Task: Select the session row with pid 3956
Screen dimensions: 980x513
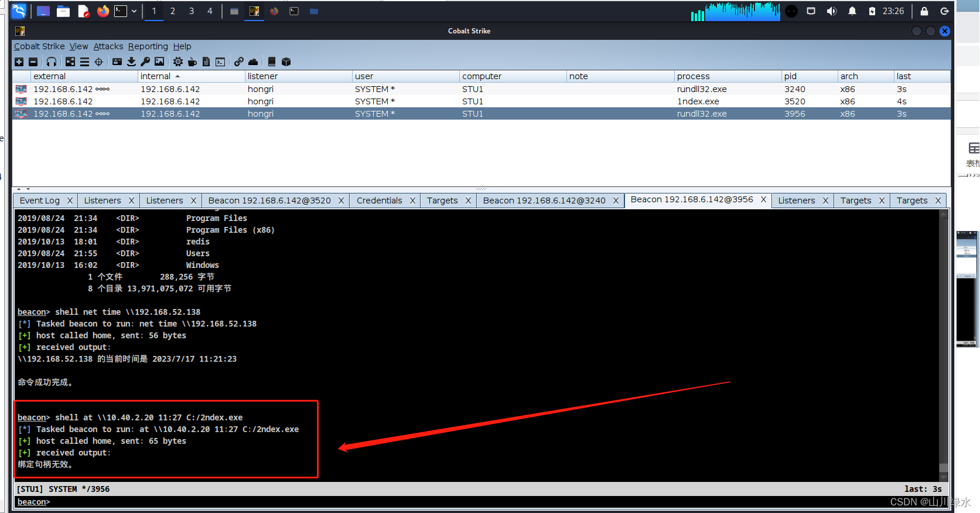Action: point(481,114)
